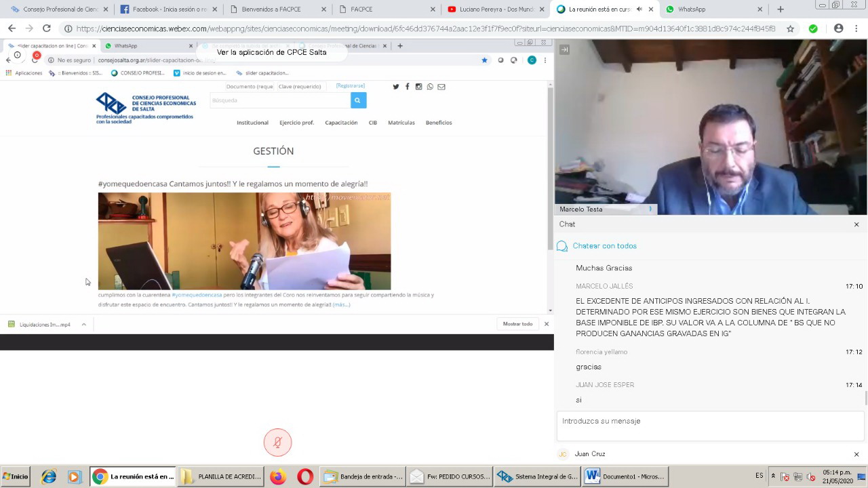868x488 pixels.
Task: Open the Capacitación menu
Action: (x=341, y=123)
